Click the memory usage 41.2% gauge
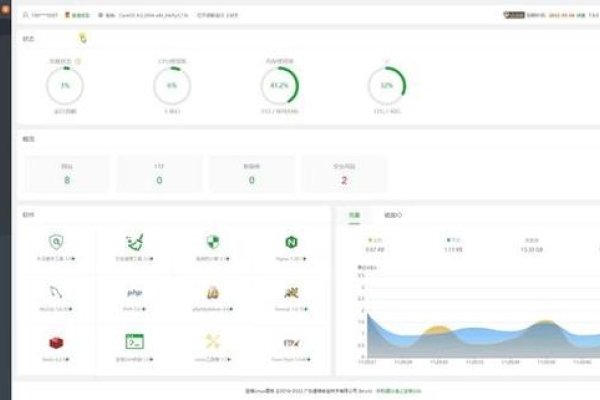600x400 pixels. point(280,86)
